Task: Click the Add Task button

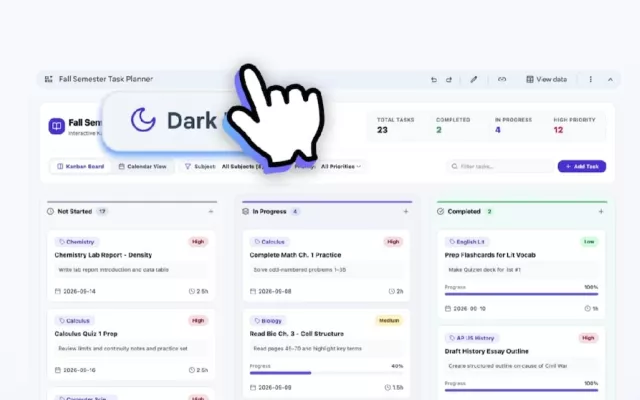Action: click(x=582, y=167)
